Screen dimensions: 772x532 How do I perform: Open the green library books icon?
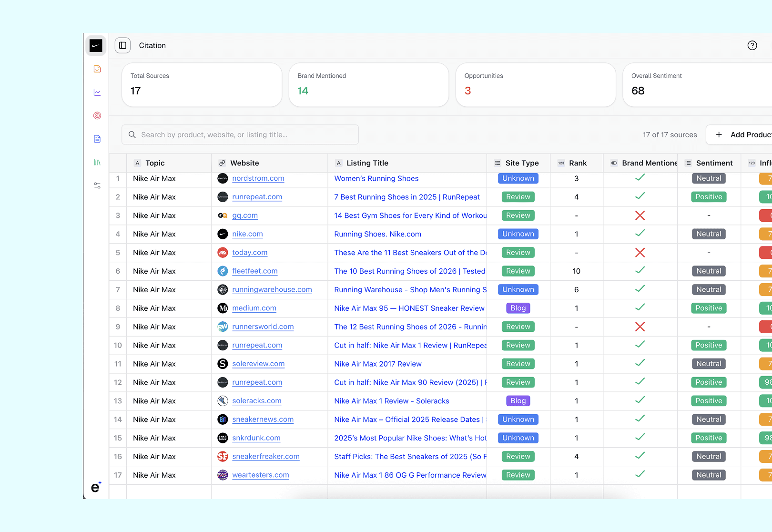coord(97,162)
